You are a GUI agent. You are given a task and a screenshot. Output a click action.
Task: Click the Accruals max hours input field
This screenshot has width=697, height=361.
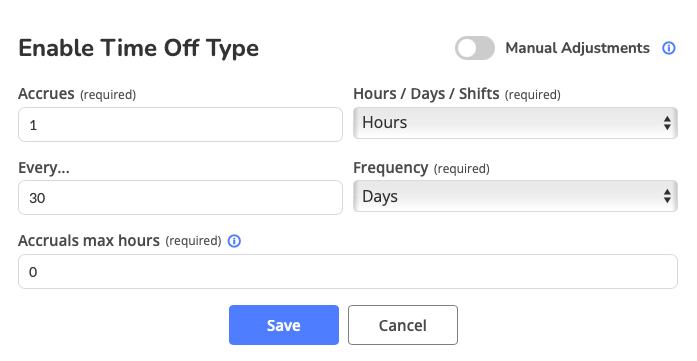[x=348, y=272]
